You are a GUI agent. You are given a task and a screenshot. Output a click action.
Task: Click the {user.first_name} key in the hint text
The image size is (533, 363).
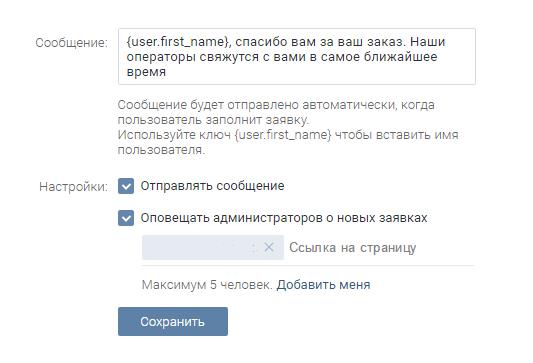point(283,135)
